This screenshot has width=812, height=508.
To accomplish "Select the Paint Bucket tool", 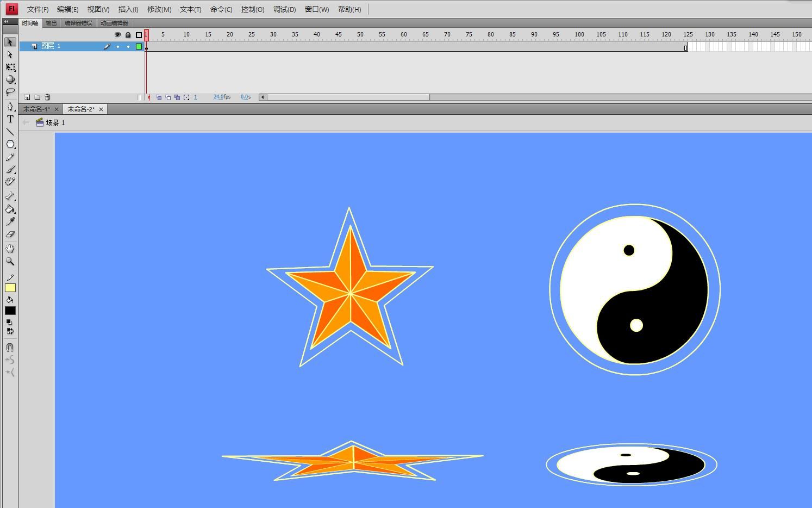I will pyautogui.click(x=10, y=209).
